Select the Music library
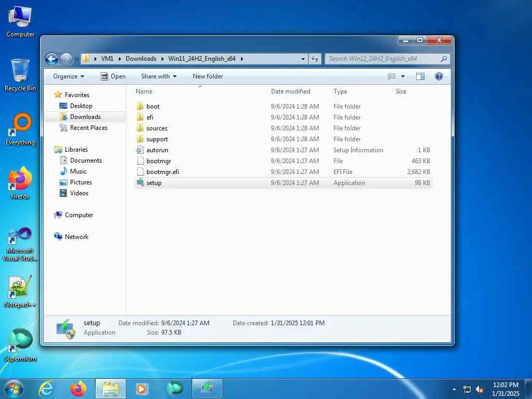 coord(78,171)
